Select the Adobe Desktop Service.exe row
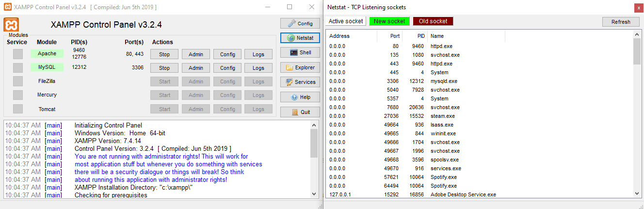The image size is (644, 209). pyautogui.click(x=480, y=194)
